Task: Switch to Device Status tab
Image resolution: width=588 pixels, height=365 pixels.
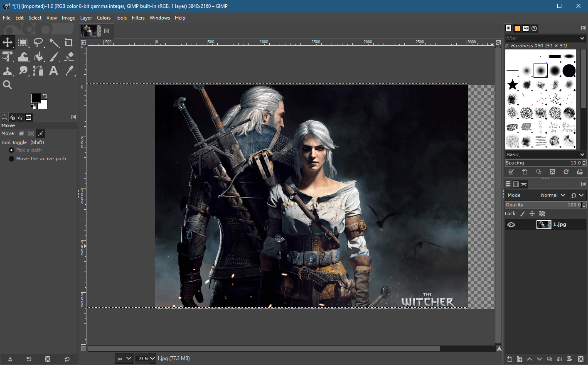Action: [x=12, y=118]
